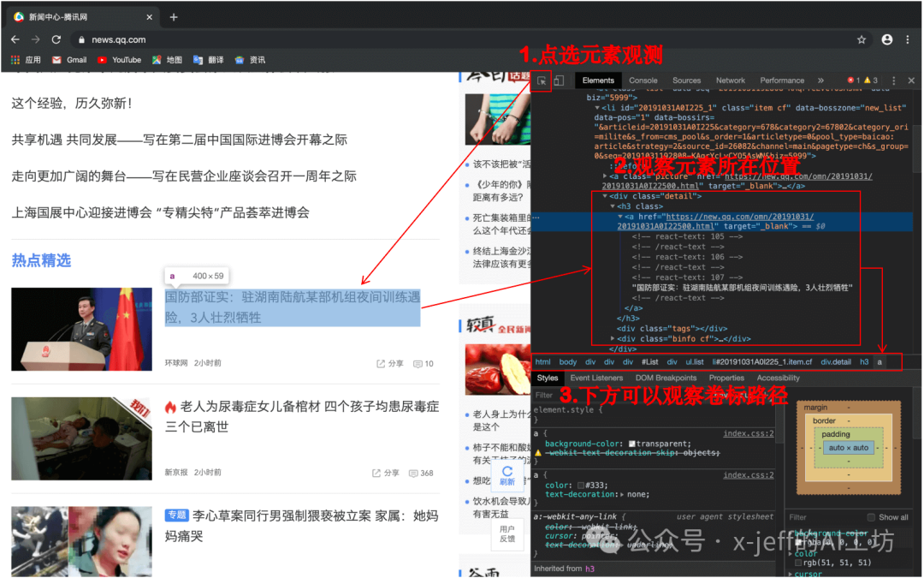Viewport: 924px width, 578px height.
Task: Open the Chrome profile avatar icon
Action: pyautogui.click(x=886, y=39)
